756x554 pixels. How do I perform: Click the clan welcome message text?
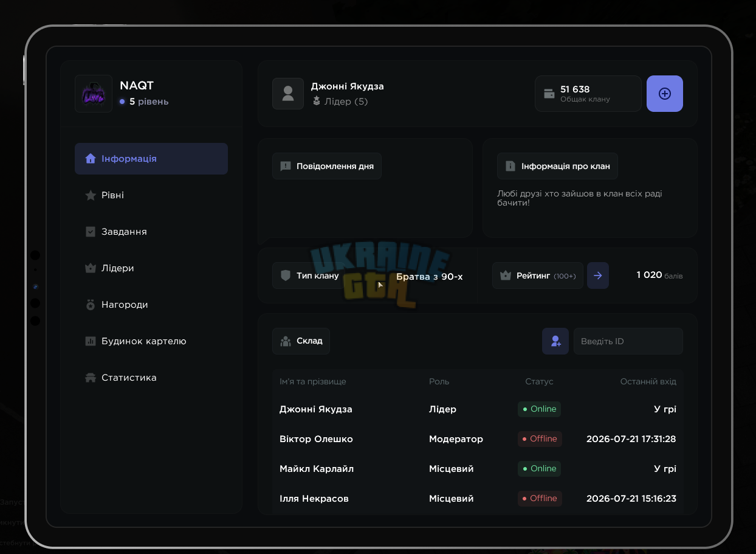(579, 198)
